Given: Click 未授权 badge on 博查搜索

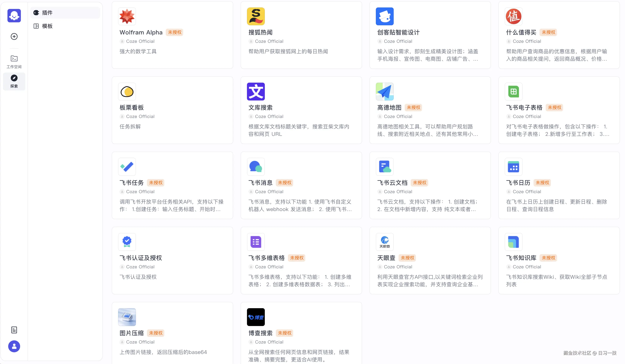Looking at the screenshot, I should click(285, 333).
